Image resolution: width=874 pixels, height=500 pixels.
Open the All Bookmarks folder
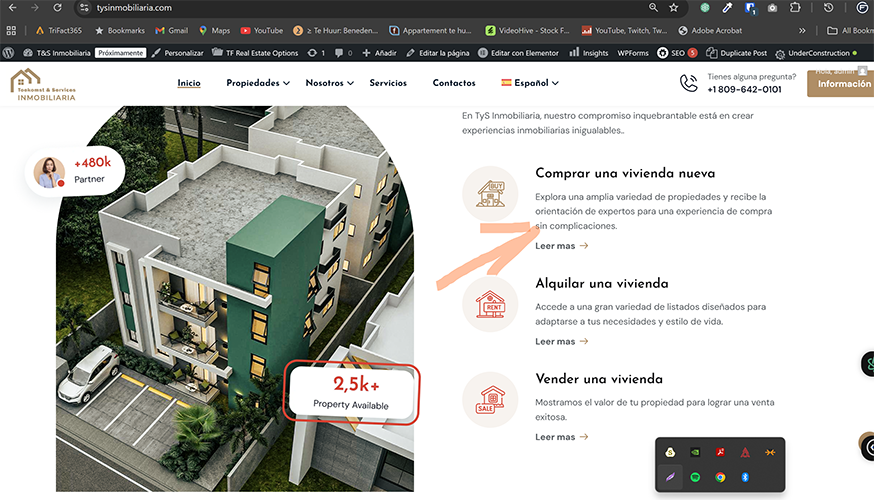point(850,31)
